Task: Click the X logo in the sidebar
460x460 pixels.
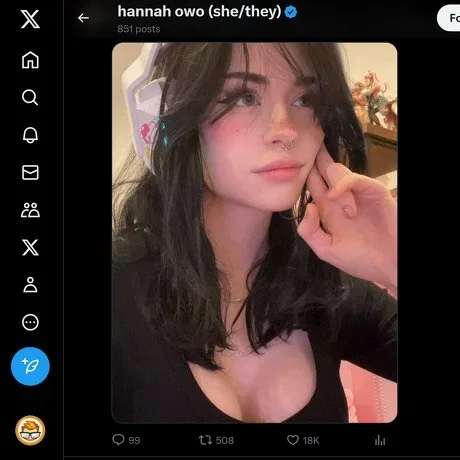Action: tap(30, 19)
